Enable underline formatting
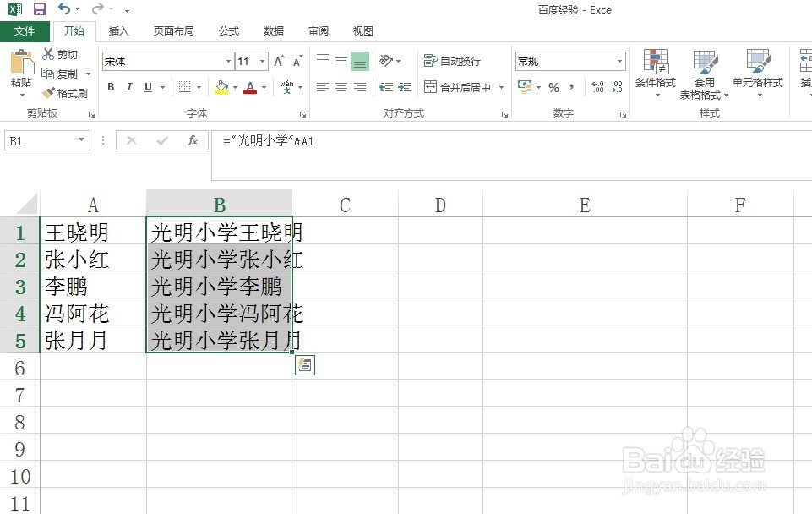The height and width of the screenshot is (514, 812). point(149,86)
